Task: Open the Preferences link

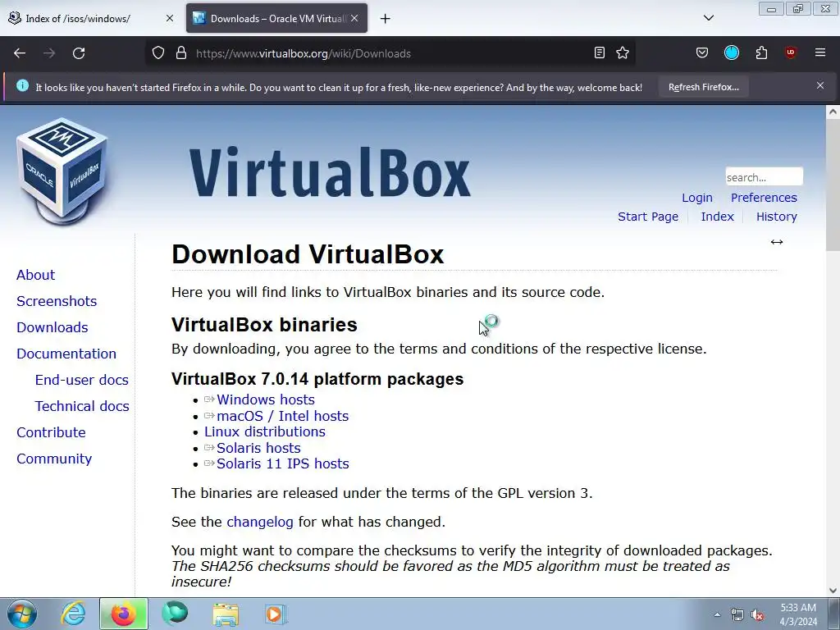Action: click(764, 198)
